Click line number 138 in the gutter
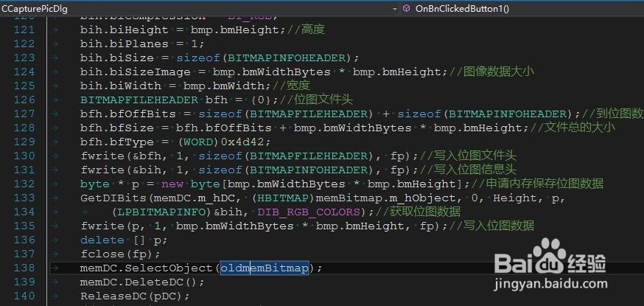The width and height of the screenshot is (644, 306). click(x=24, y=268)
